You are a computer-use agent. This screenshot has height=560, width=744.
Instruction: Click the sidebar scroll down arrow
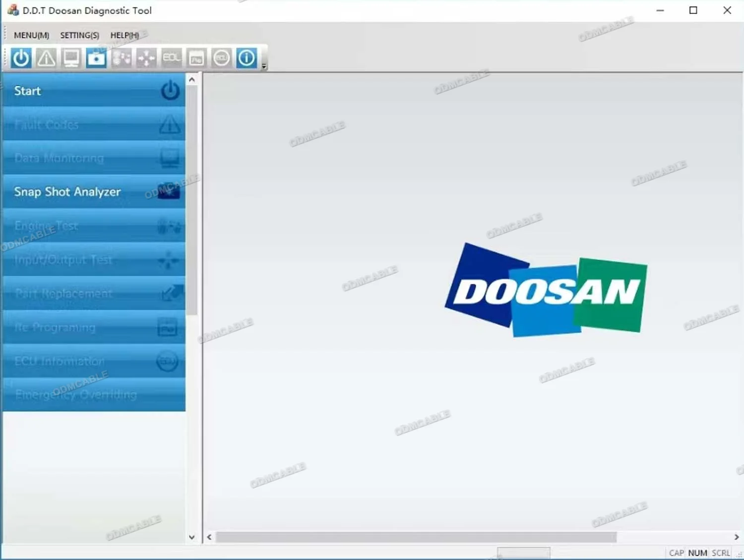tap(192, 537)
